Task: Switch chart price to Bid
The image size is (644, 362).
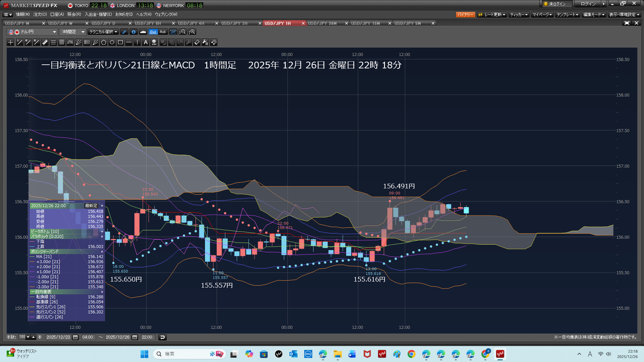Action: tap(153, 32)
